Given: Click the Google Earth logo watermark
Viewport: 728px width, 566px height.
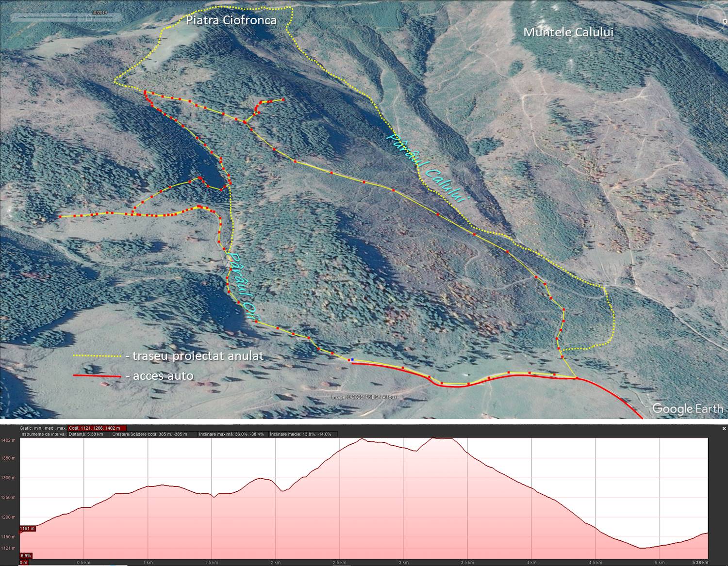Looking at the screenshot, I should click(687, 408).
